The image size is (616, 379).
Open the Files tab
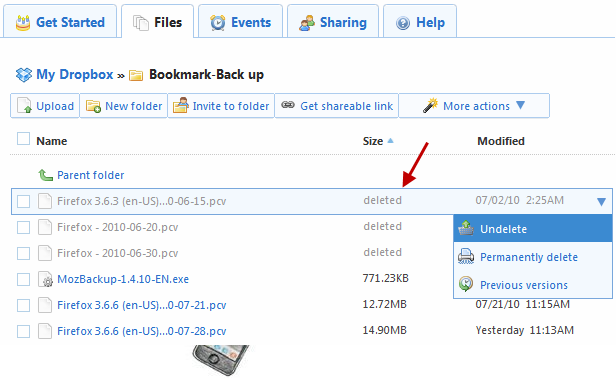[x=158, y=21]
